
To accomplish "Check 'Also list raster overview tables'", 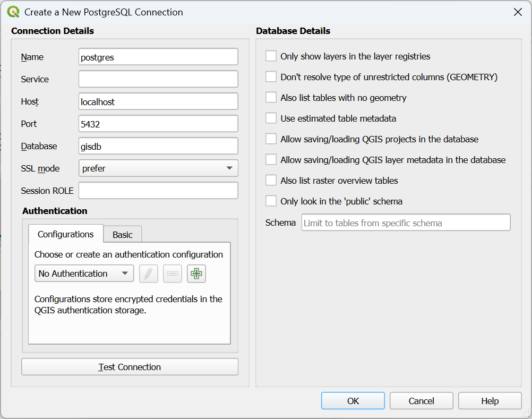I will (x=271, y=181).
